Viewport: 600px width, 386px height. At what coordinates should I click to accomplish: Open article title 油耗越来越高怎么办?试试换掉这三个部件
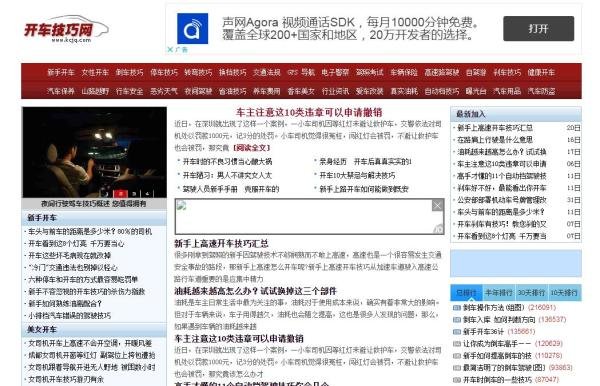(x=256, y=291)
